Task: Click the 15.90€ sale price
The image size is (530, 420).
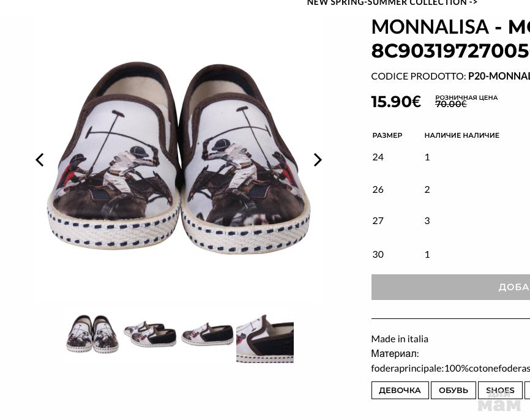Action: (x=396, y=102)
